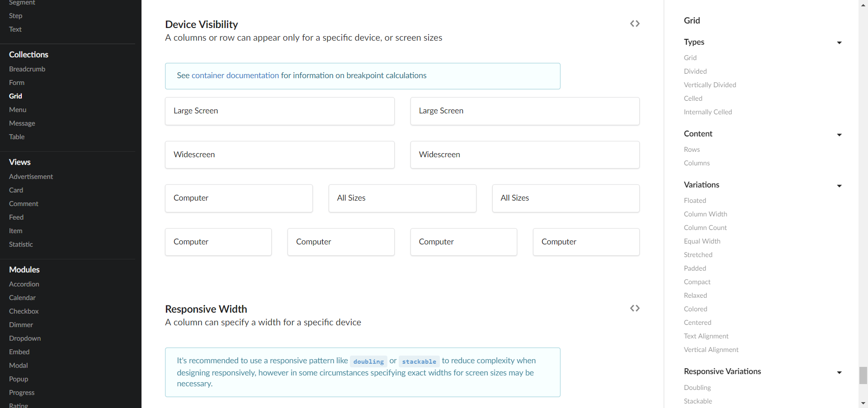The image size is (868, 408).
Task: Navigate to the Checkbox module
Action: coord(24,311)
